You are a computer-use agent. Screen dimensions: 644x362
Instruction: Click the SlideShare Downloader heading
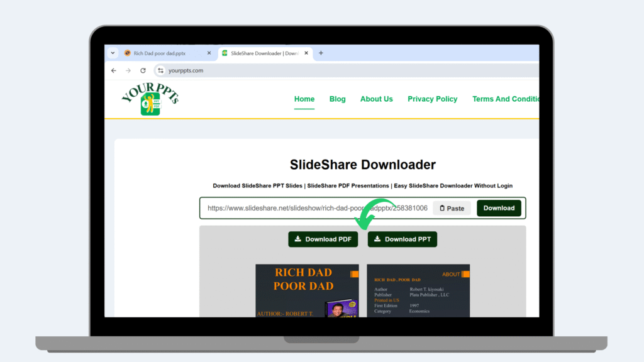point(363,165)
